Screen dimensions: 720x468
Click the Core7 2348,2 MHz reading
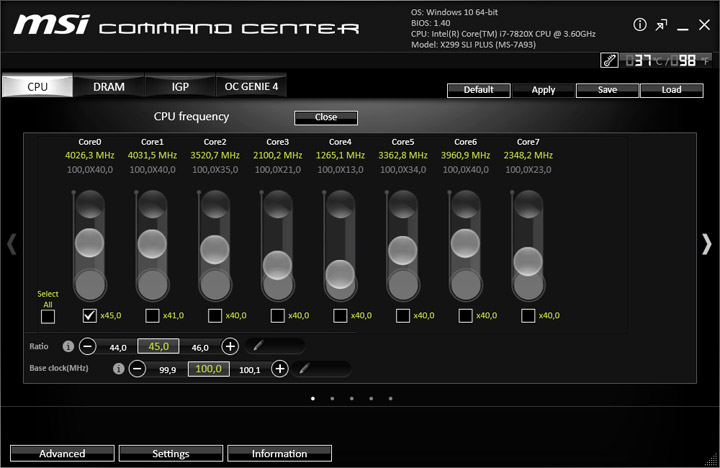coord(528,156)
